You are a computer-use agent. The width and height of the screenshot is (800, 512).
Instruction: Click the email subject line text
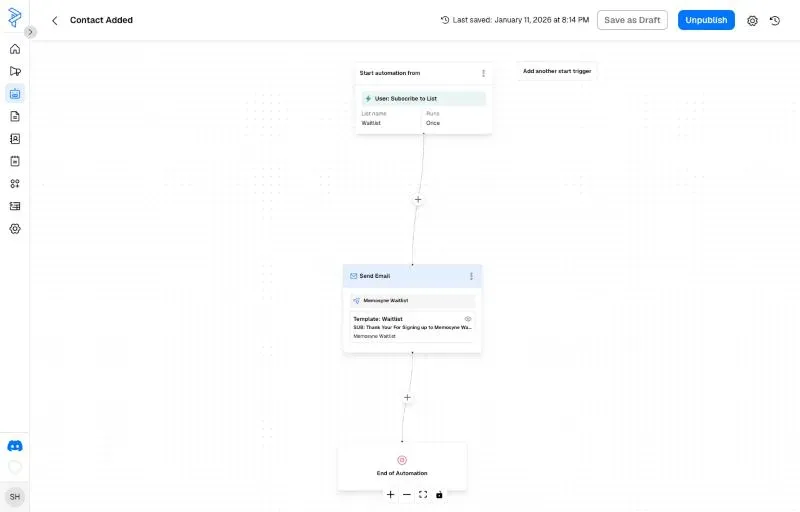[x=412, y=327]
